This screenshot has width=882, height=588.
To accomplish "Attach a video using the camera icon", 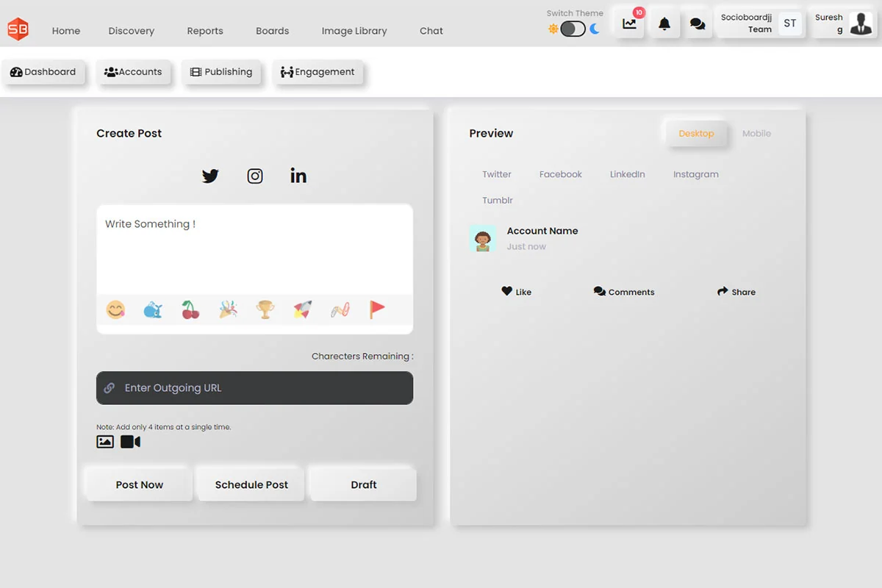I will tap(130, 442).
